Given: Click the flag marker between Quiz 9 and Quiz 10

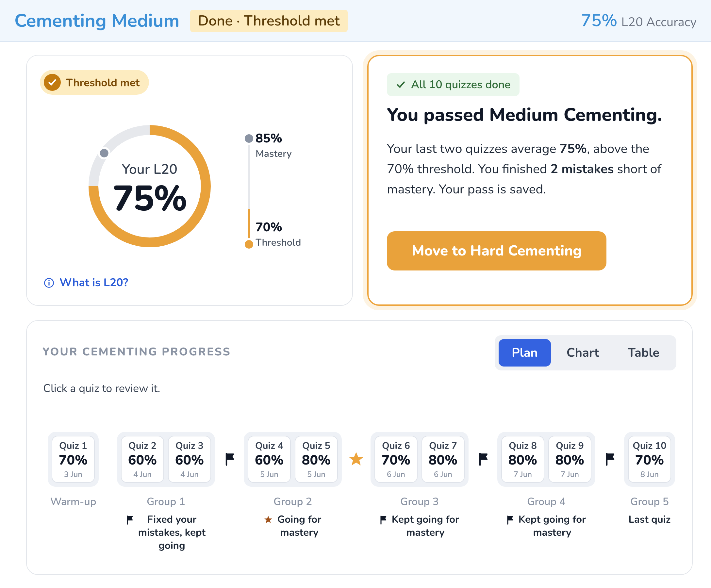Looking at the screenshot, I should [x=610, y=459].
